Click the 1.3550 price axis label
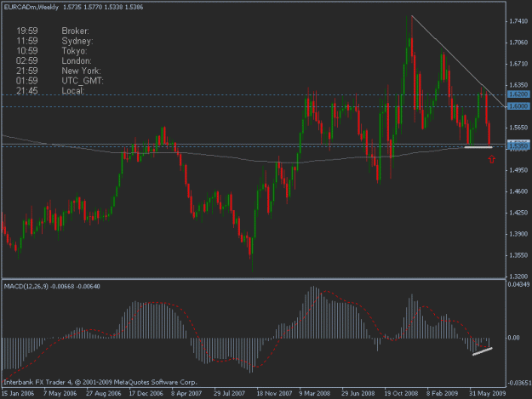The height and width of the screenshot is (399, 532). (x=518, y=255)
